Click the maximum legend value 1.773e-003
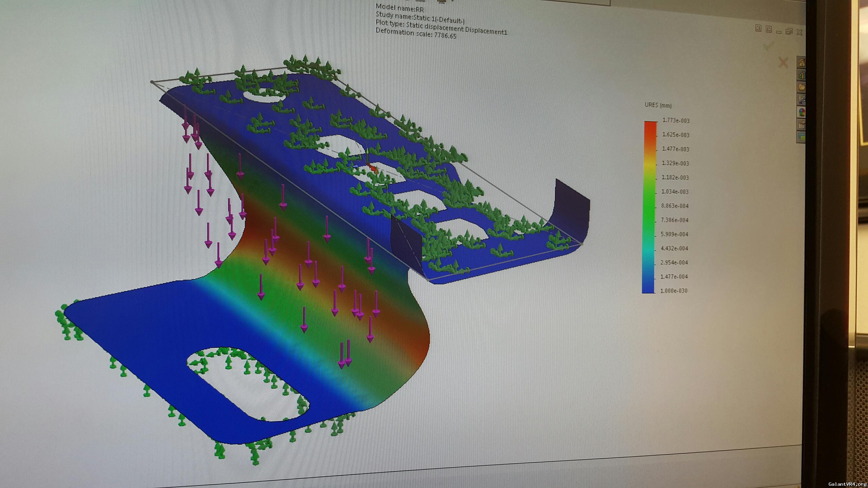 tap(676, 121)
